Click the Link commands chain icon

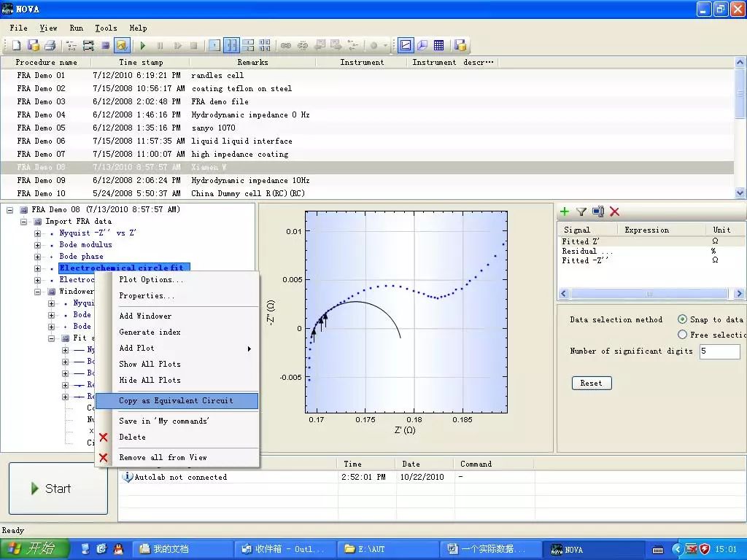click(x=286, y=46)
